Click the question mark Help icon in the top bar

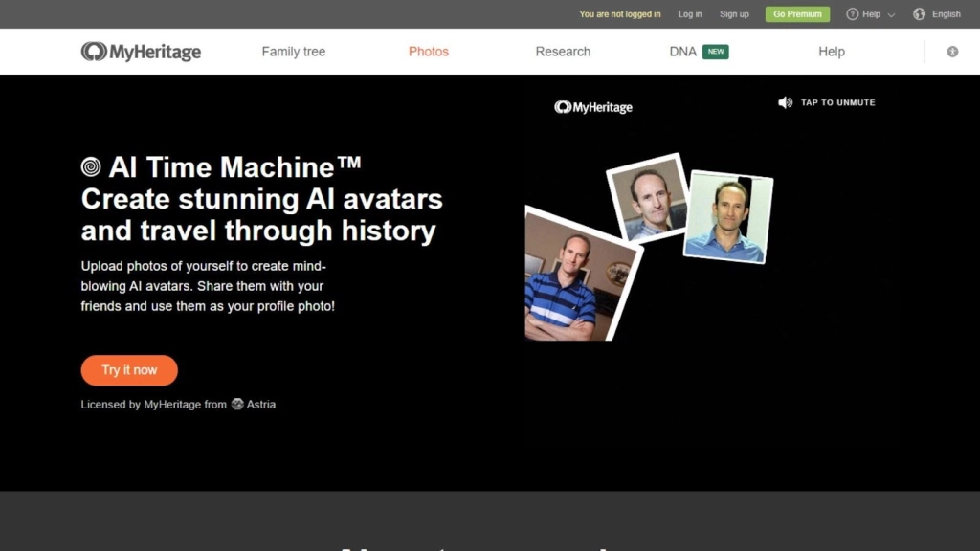click(x=852, y=14)
